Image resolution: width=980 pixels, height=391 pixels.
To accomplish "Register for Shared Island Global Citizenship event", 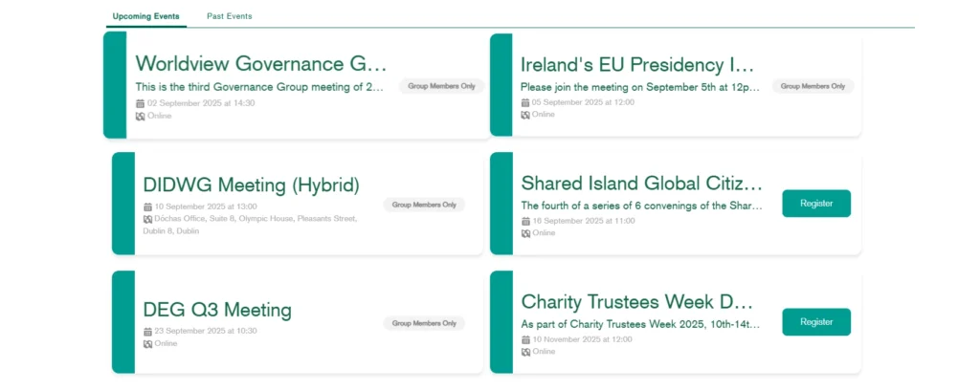I will pos(815,204).
